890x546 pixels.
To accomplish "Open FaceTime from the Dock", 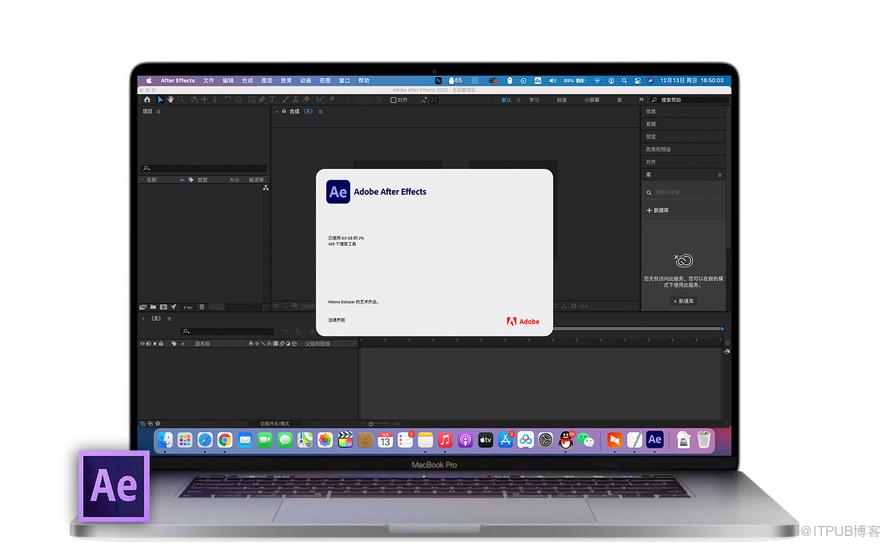I will point(265,440).
